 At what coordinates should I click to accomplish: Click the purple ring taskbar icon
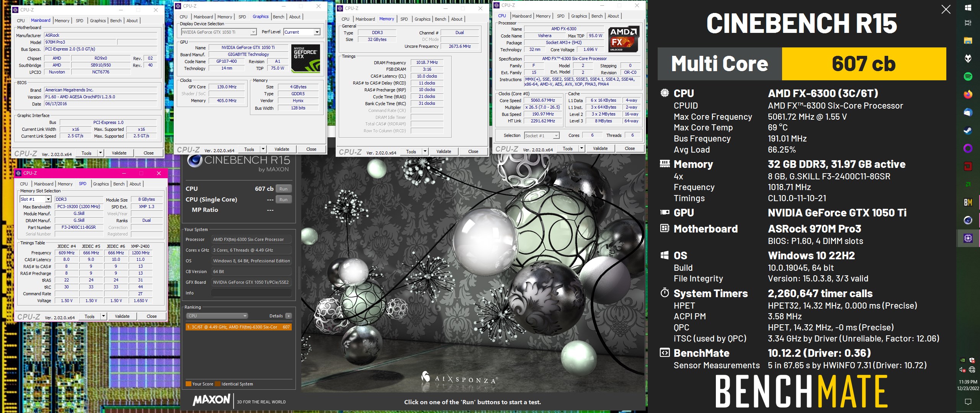[x=968, y=148]
